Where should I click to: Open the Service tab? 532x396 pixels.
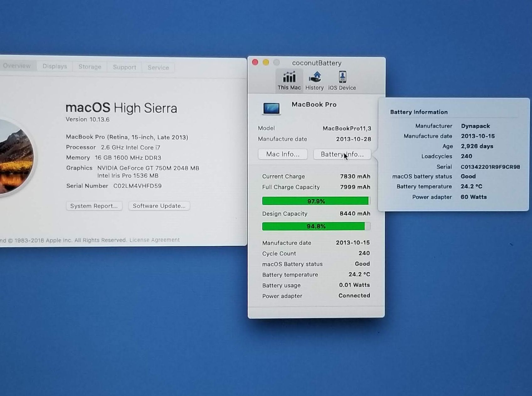pyautogui.click(x=158, y=68)
